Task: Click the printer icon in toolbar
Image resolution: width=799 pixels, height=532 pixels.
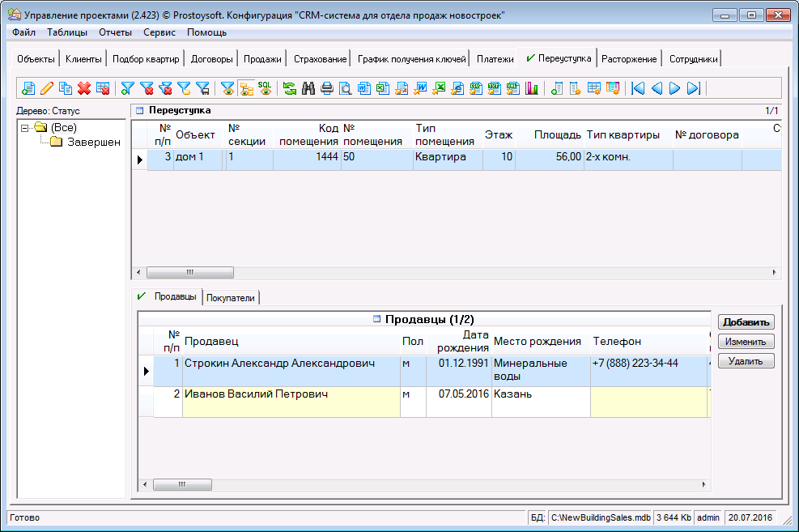Action: [x=327, y=89]
